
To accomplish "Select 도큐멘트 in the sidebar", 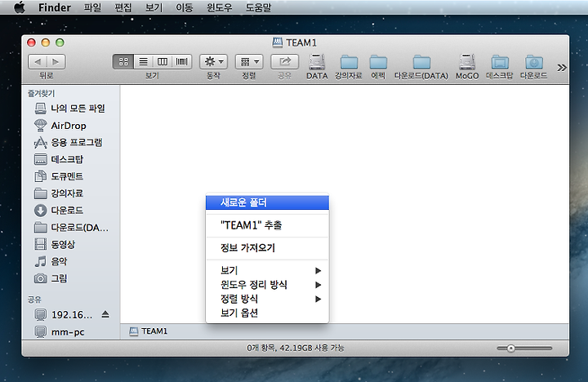I will pyautogui.click(x=71, y=176).
